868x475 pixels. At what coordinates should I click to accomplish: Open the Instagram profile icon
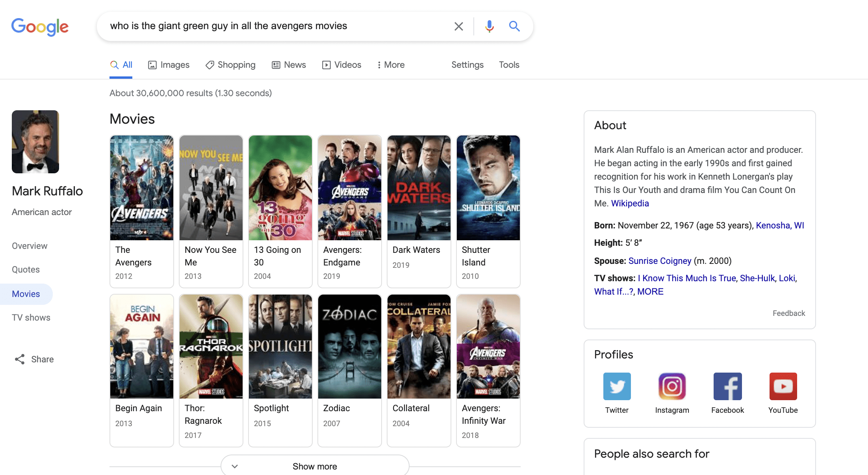click(x=672, y=386)
